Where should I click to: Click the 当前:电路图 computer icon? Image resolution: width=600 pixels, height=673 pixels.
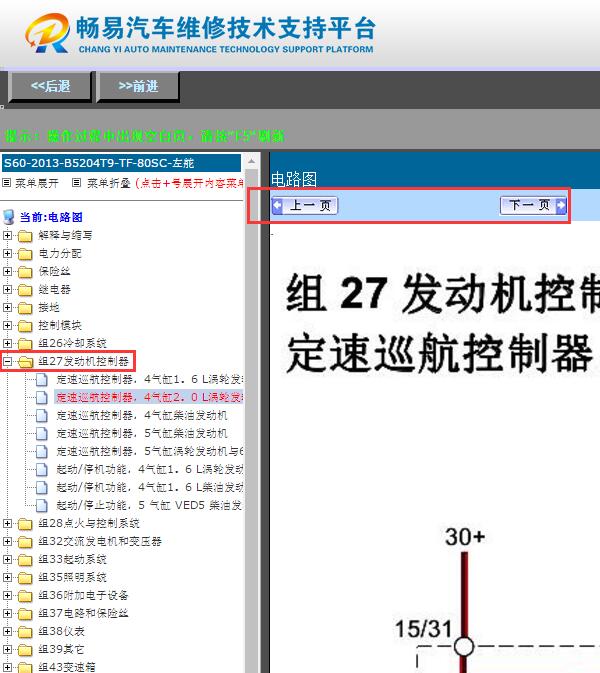point(9,217)
